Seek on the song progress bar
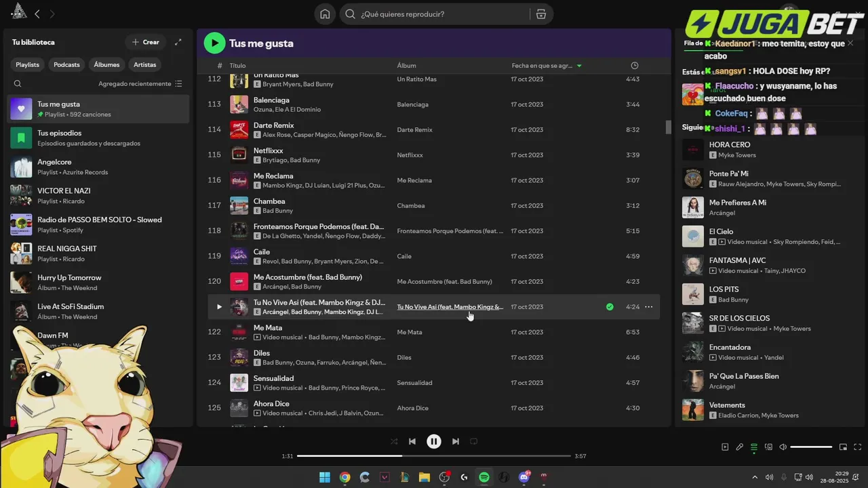The image size is (868, 488). coord(434,456)
